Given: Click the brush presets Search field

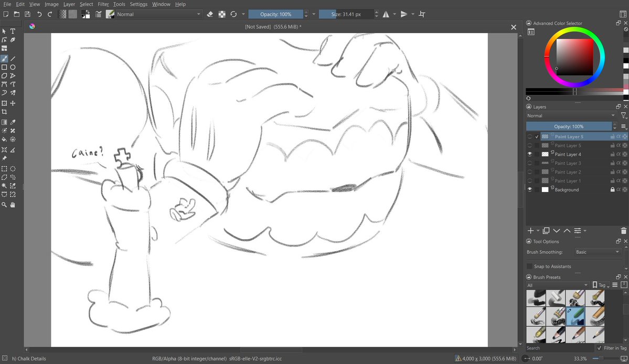Looking at the screenshot, I should (560, 348).
